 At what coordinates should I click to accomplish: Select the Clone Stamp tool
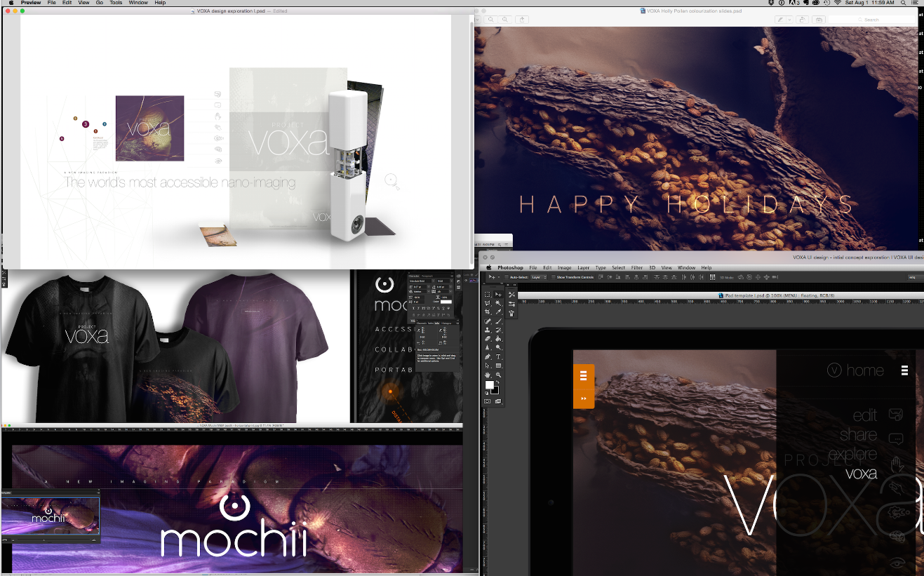pos(487,330)
